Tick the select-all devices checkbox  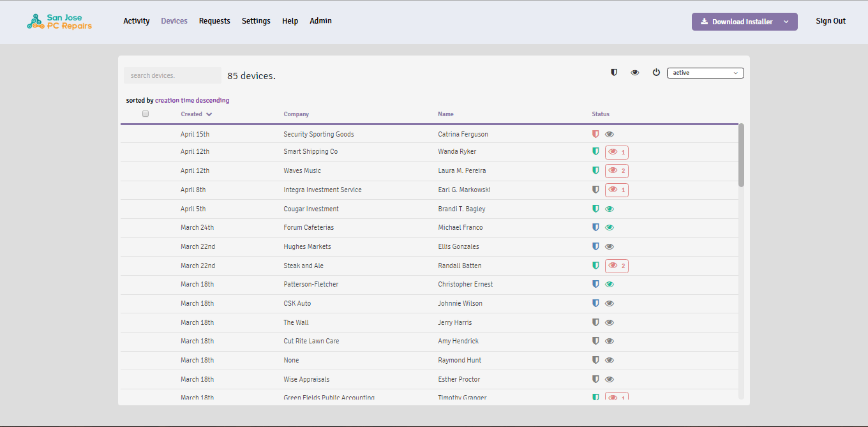pos(146,114)
